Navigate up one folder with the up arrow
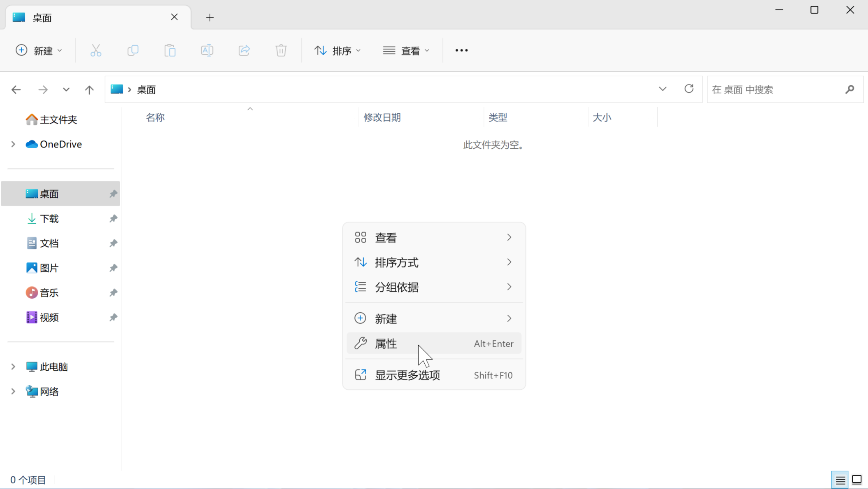The image size is (868, 489). click(x=89, y=89)
